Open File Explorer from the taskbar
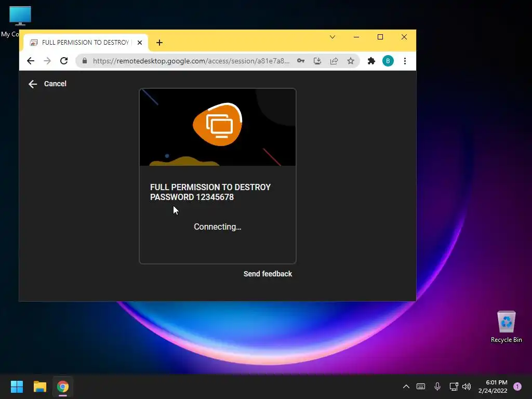This screenshot has width=532, height=399. [39, 387]
